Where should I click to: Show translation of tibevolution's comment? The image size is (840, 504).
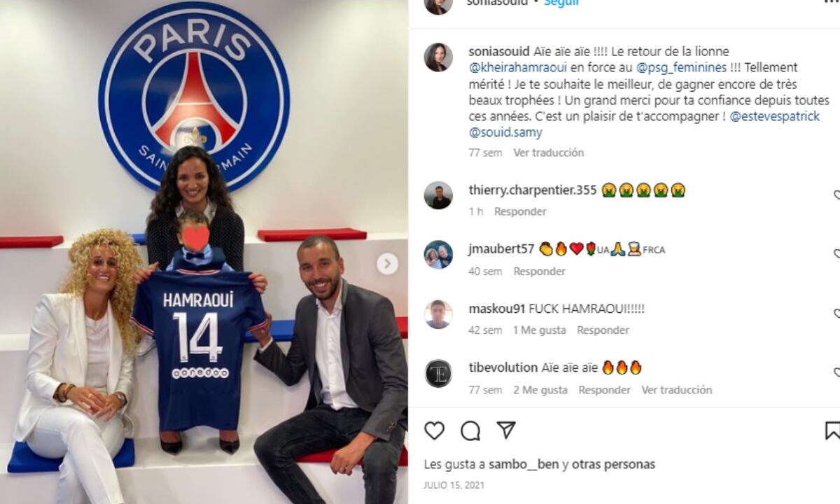point(677,390)
